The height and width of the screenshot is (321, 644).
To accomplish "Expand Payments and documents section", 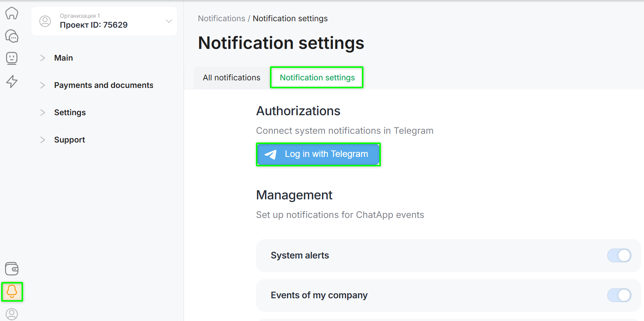I will [43, 85].
